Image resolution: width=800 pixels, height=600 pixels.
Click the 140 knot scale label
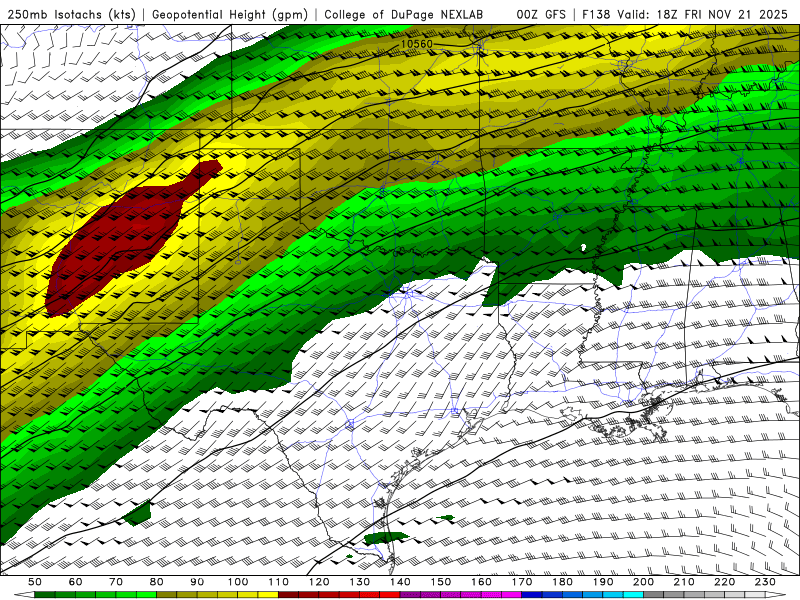click(400, 582)
